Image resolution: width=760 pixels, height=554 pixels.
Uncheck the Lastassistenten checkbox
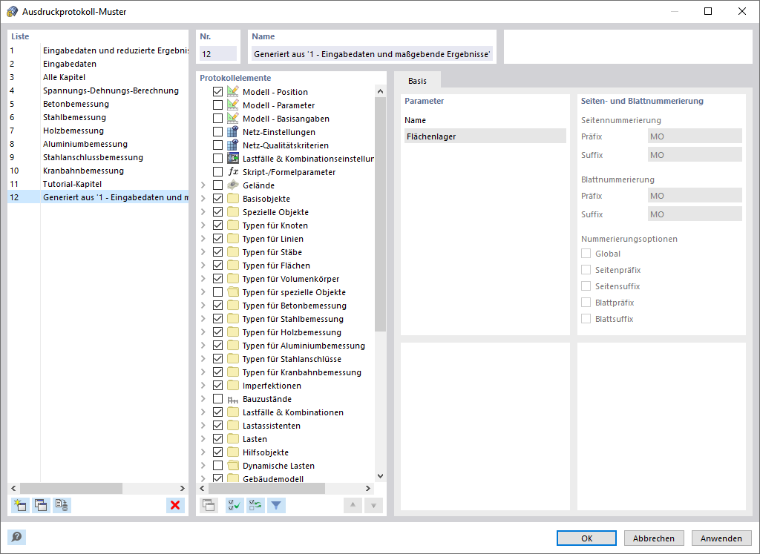(x=218, y=426)
